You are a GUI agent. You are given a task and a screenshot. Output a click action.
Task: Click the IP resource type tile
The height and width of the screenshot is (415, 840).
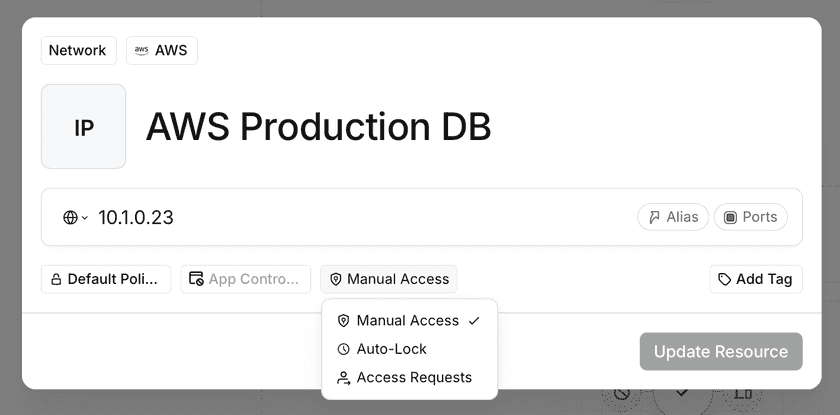(83, 127)
